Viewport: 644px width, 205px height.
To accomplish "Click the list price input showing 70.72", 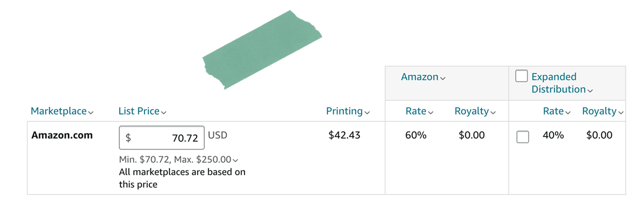I will point(162,138).
